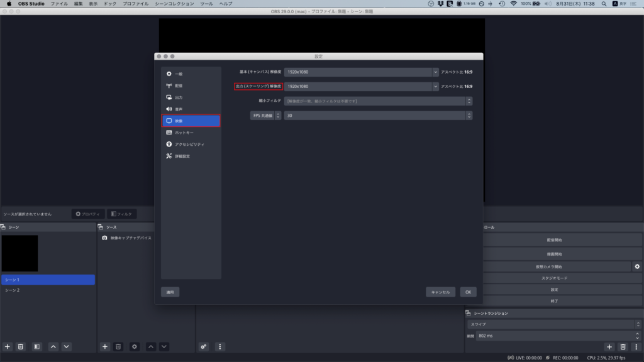Click virtual camera settings gear icon
The image size is (644, 362).
pyautogui.click(x=637, y=266)
